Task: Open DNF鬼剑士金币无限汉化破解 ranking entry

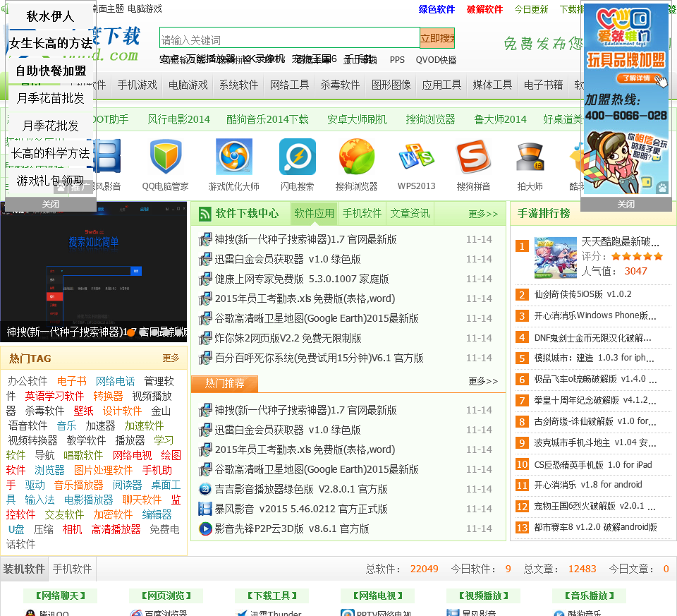Action: tap(593, 338)
